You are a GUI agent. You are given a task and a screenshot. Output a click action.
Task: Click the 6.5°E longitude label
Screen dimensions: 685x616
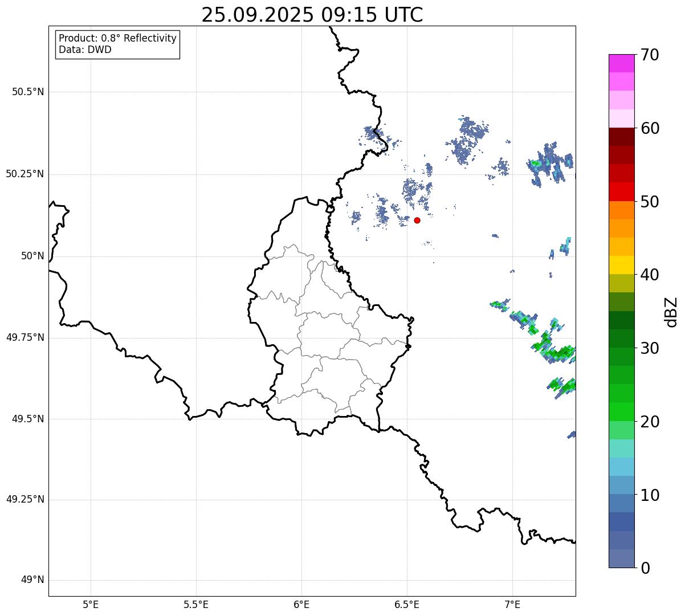(407, 605)
